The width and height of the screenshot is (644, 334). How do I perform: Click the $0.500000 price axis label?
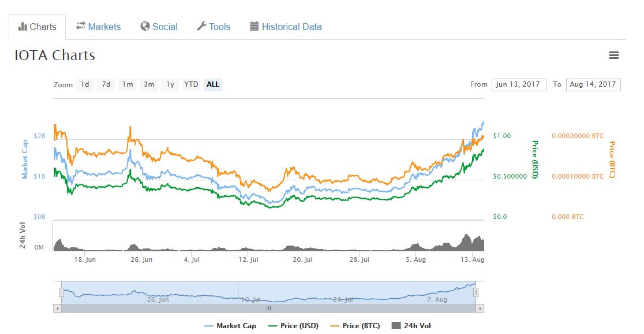(x=510, y=176)
